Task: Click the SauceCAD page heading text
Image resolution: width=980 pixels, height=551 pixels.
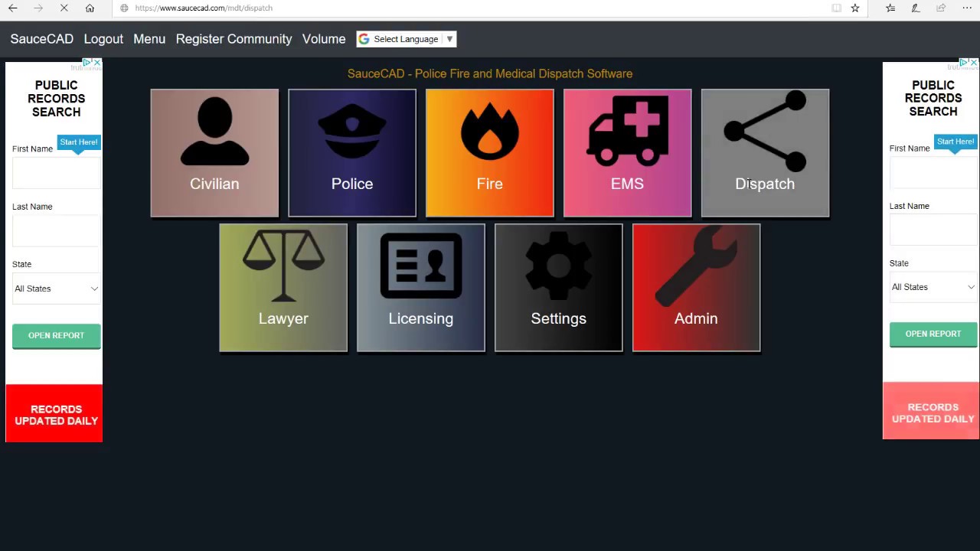Action: pyautogui.click(x=490, y=73)
